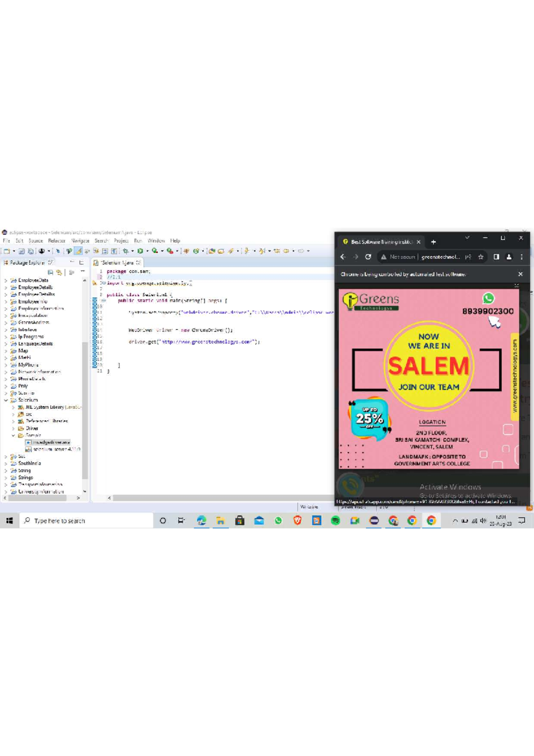Open a new Chrome tab
This screenshot has width=534, height=756.
(x=433, y=242)
